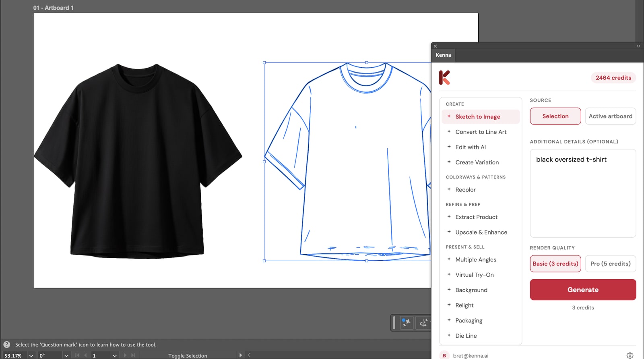The height and width of the screenshot is (359, 644).
Task: Click the '3 credits' text below Generate
Action: pyautogui.click(x=583, y=307)
